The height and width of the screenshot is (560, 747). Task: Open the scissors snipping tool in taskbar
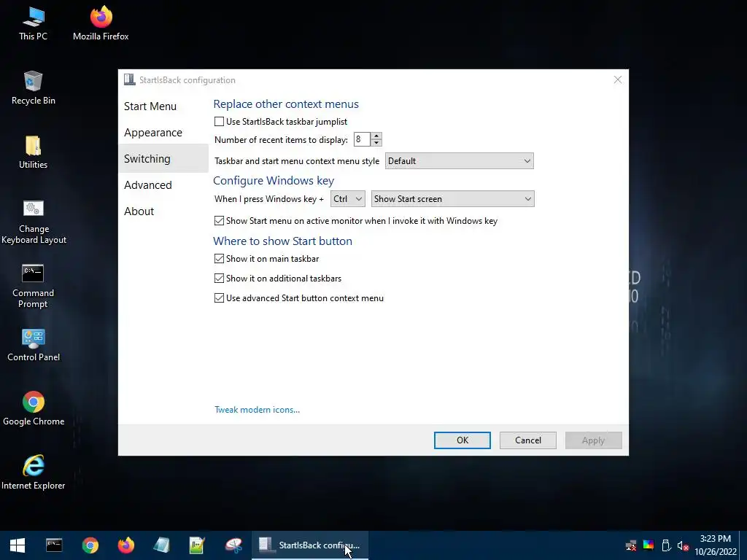[x=233, y=545]
